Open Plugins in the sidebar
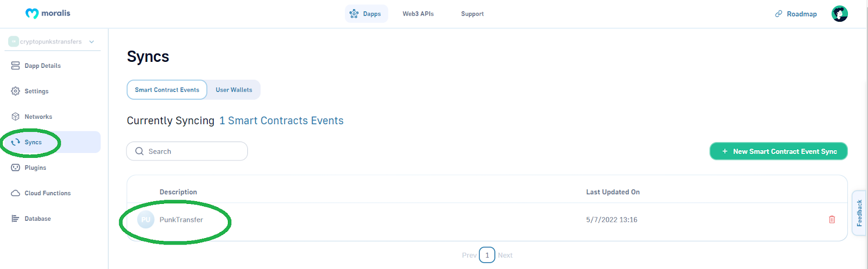The image size is (868, 269). pos(35,168)
